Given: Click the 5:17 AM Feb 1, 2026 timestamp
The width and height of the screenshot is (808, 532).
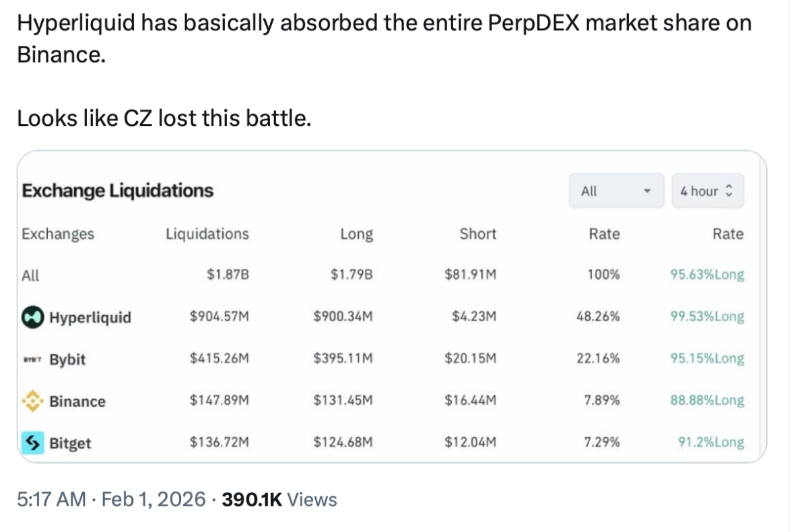Looking at the screenshot, I should tap(111, 499).
